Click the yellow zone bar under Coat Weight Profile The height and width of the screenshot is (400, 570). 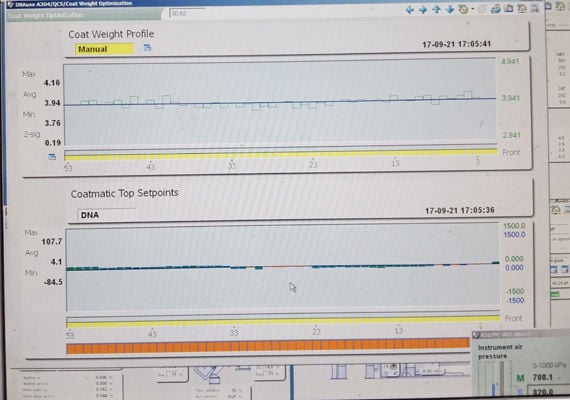coord(281,154)
